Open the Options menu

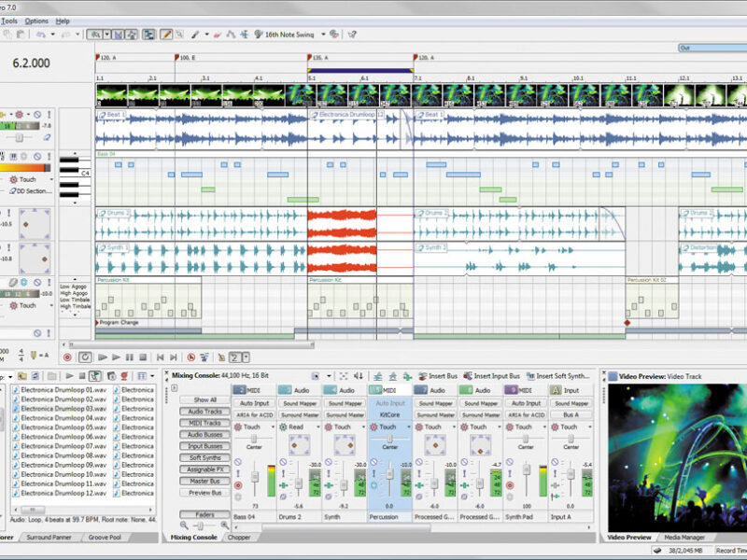[x=36, y=21]
